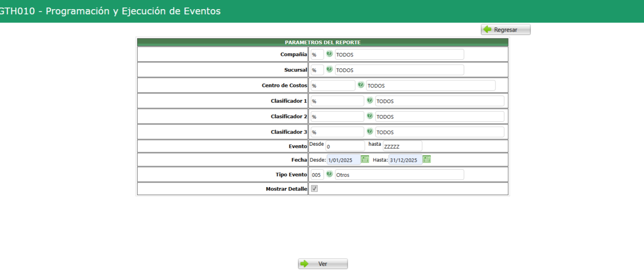
Task: Click the PARAMETROS DEL REPORTE header
Action: click(x=322, y=42)
